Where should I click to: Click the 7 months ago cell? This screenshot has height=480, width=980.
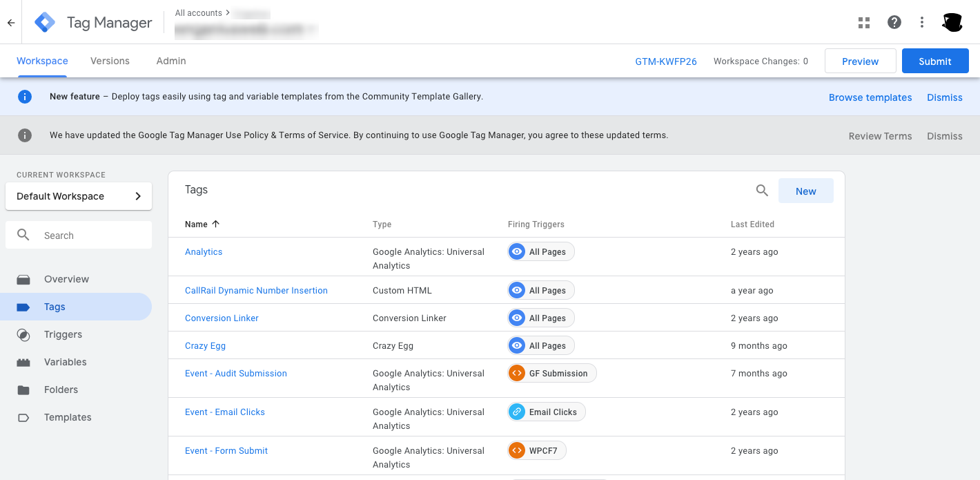click(x=759, y=373)
